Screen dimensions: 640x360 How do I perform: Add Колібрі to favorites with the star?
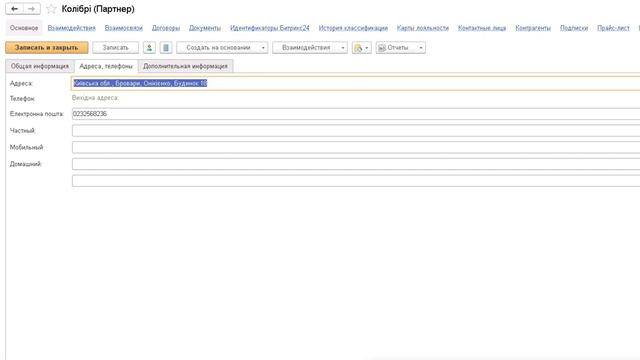coord(51,9)
